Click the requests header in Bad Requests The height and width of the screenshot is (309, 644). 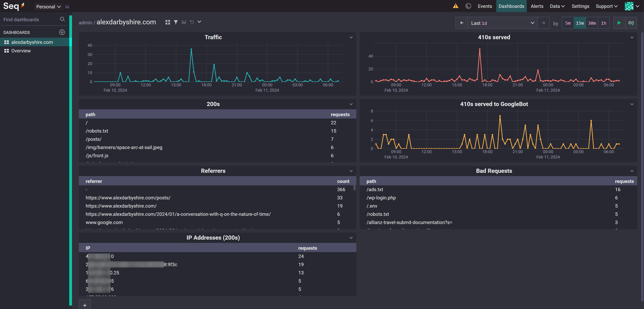click(624, 181)
